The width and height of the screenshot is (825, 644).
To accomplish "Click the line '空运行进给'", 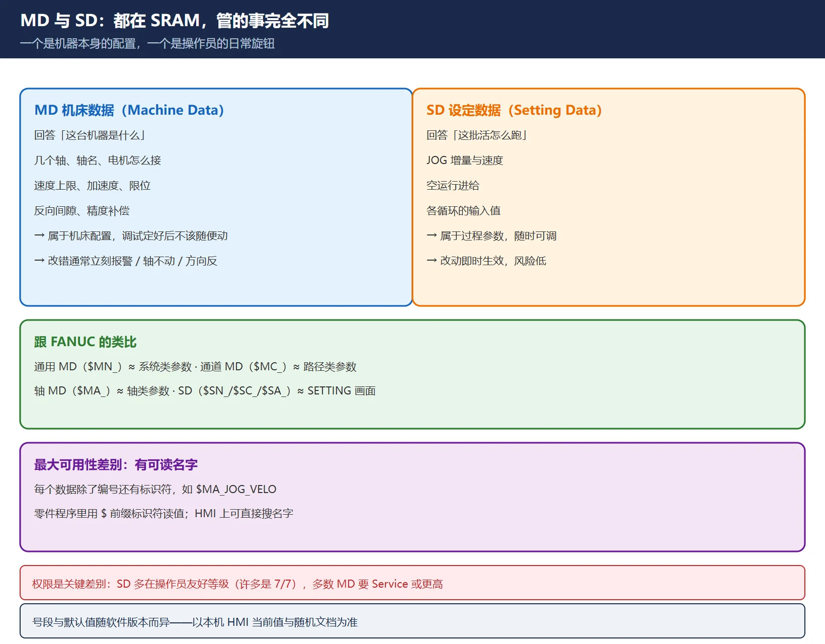I will (453, 186).
